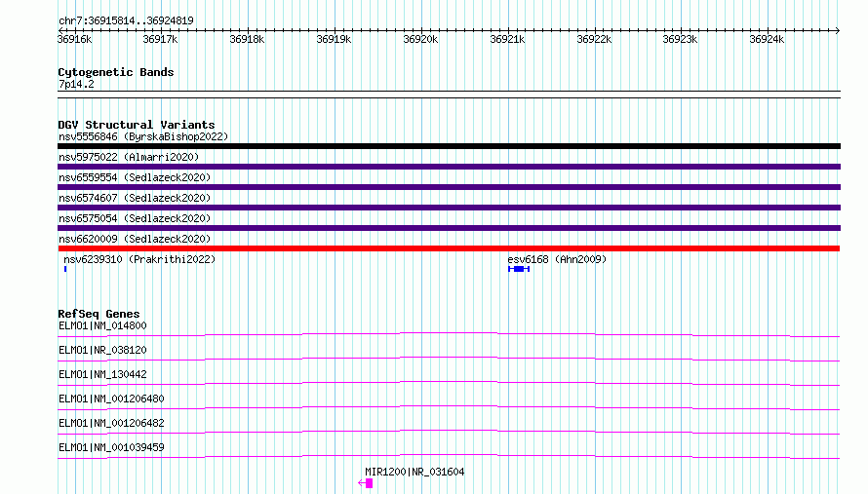Click the 36920k ruler tick label
The image size is (868, 494).
coord(420,39)
